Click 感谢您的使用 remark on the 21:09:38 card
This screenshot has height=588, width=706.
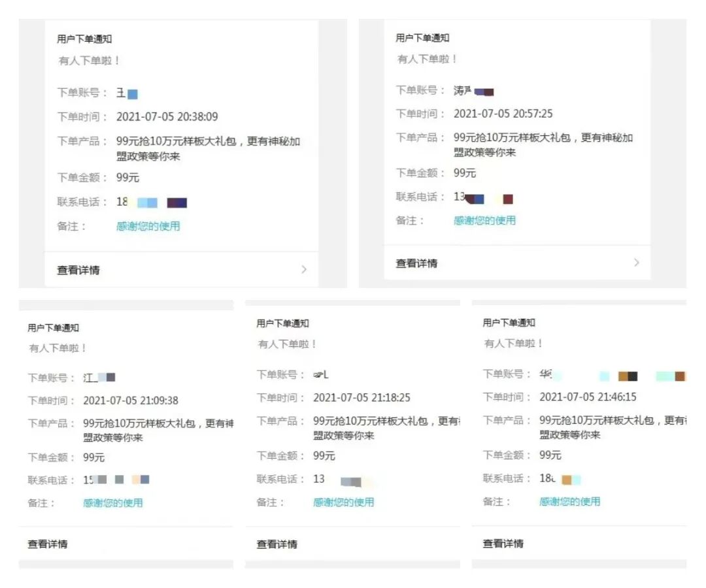pos(112,503)
